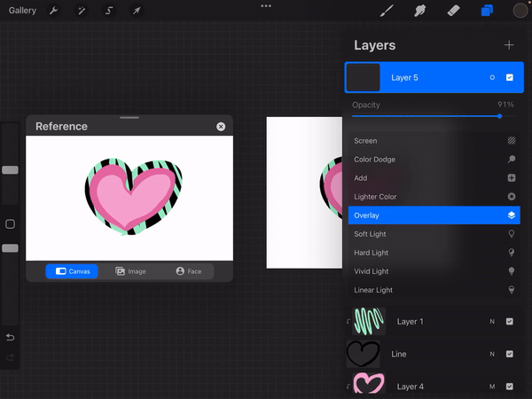Toggle visibility checkbox for Layer 5
Screen dimensions: 532x399
(x=510, y=78)
